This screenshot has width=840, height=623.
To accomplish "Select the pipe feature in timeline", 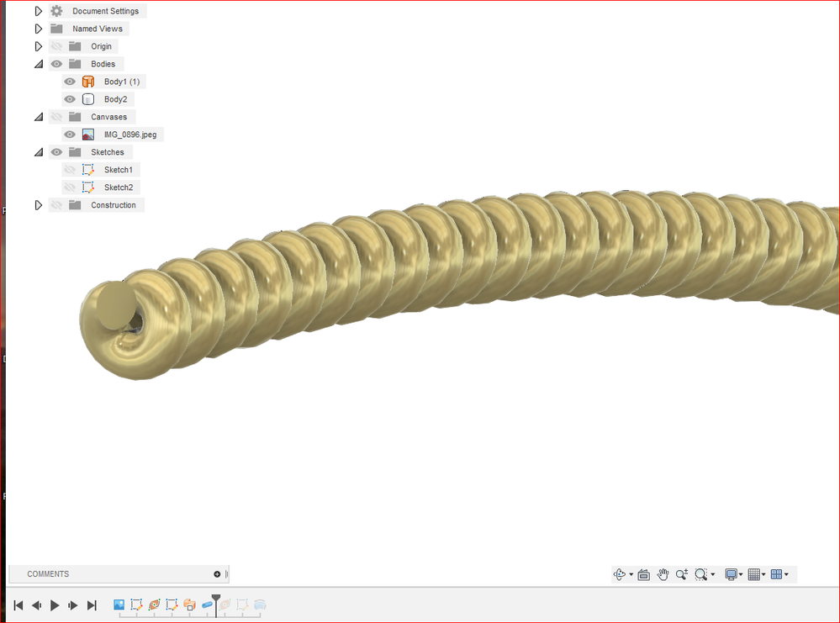I will (x=208, y=605).
